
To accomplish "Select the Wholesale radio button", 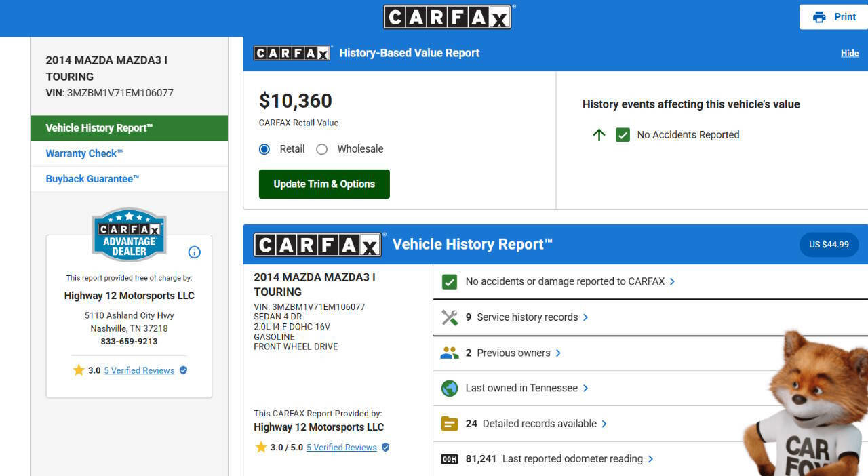I will (322, 149).
